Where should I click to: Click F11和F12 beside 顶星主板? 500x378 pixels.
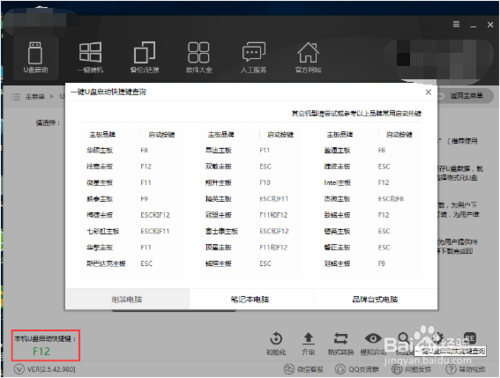[273, 247]
